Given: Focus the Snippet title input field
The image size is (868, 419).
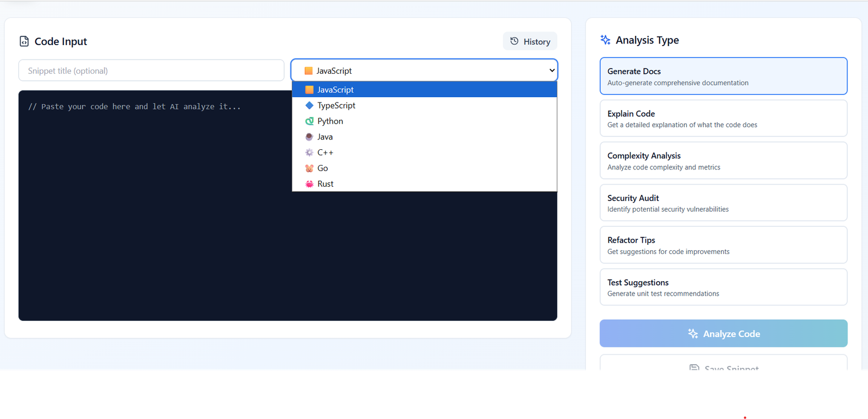Looking at the screenshot, I should (151, 71).
